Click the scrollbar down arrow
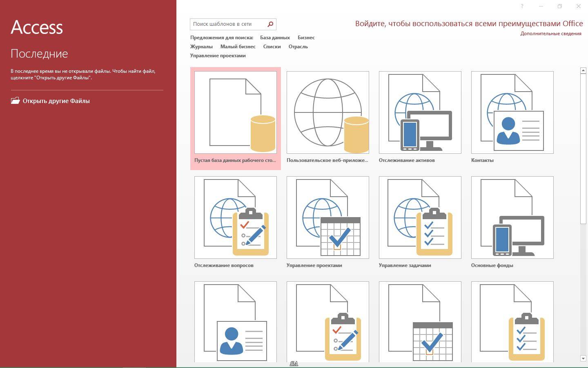The height and width of the screenshot is (368, 588). (x=583, y=359)
